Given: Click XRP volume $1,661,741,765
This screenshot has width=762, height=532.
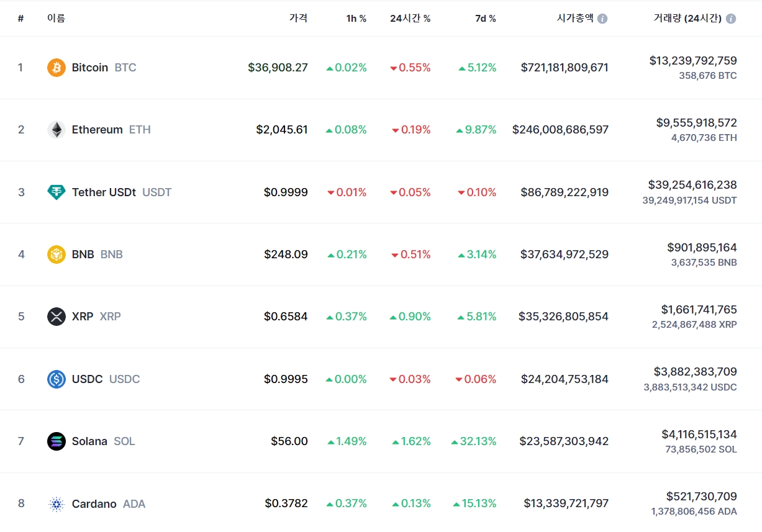Looking at the screenshot, I should click(699, 310).
